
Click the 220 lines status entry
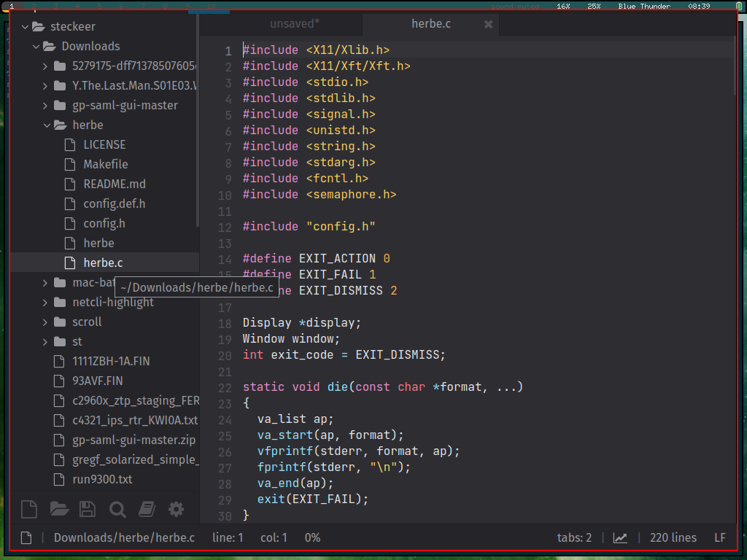click(673, 538)
